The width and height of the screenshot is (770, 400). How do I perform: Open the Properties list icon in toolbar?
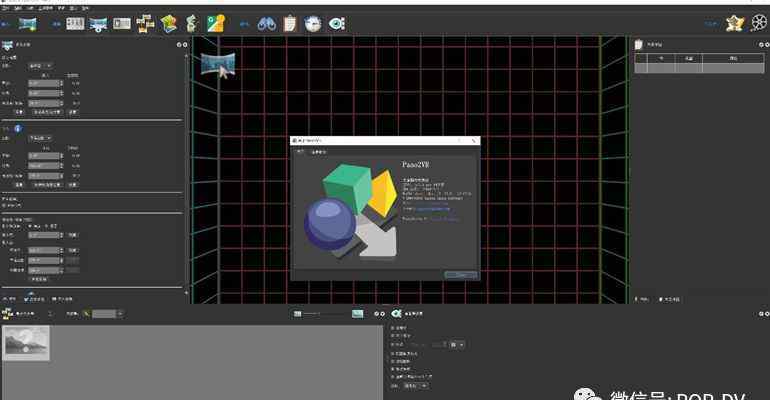point(75,23)
